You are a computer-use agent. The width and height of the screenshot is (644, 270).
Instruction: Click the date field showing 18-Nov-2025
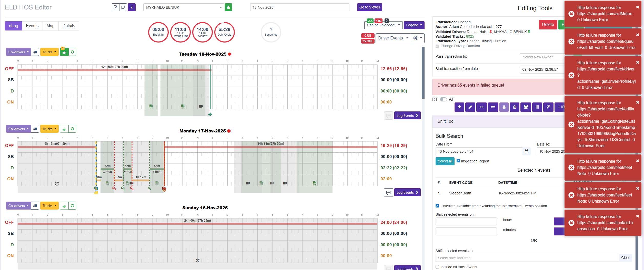pyautogui.click(x=299, y=7)
